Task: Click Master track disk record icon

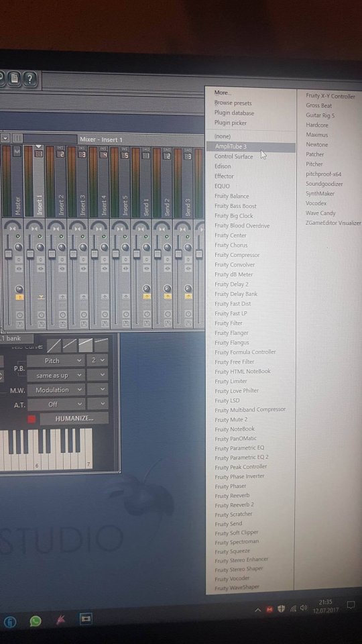Action: click(19, 325)
